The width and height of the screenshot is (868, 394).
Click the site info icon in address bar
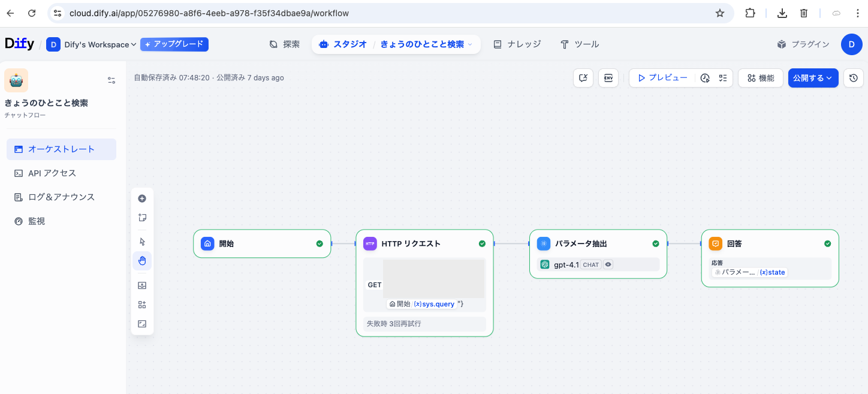coord(57,13)
